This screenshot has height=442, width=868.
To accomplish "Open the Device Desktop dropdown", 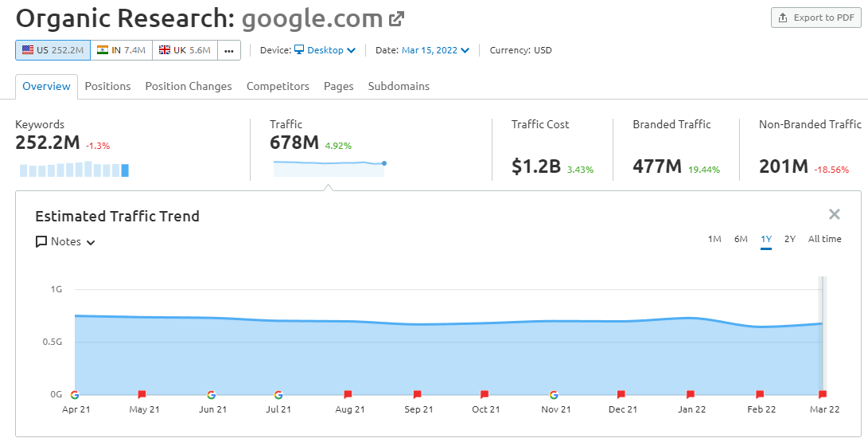I will click(325, 50).
